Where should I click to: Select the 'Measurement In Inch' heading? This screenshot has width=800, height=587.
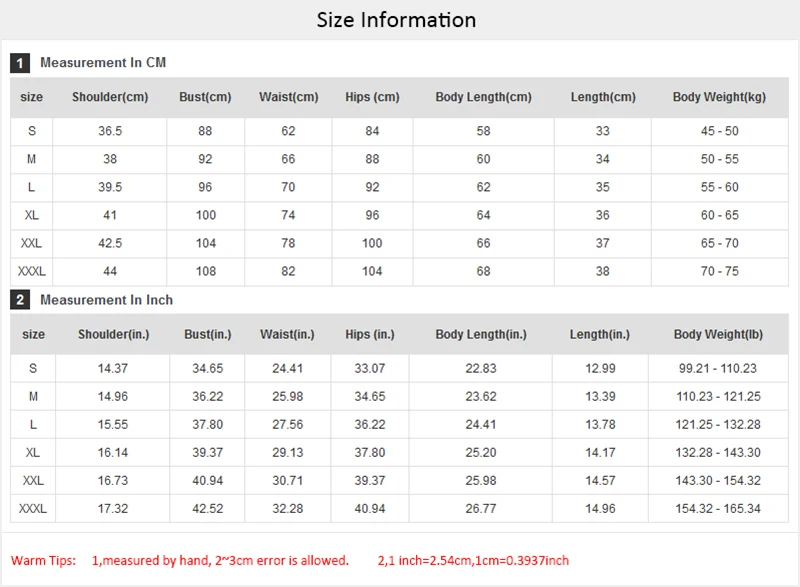(106, 300)
